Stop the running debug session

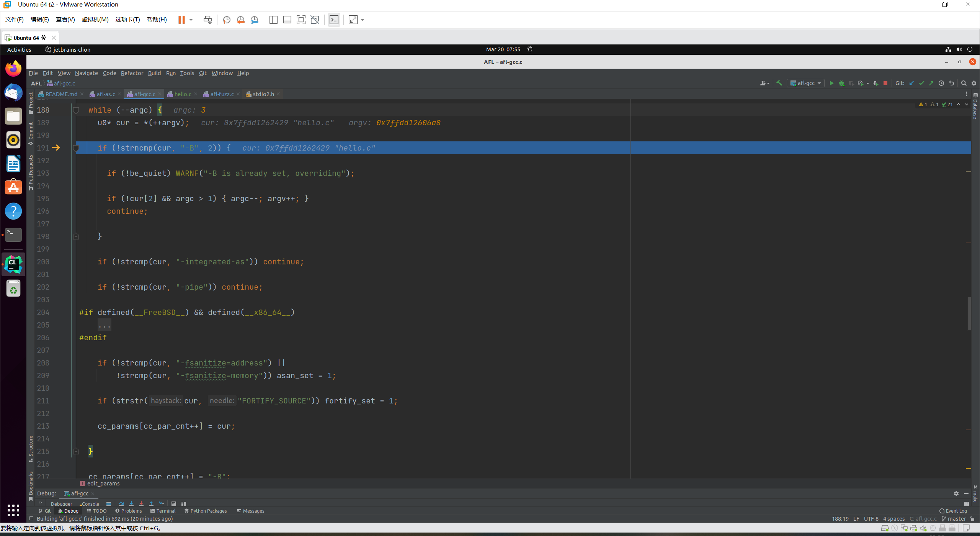pyautogui.click(x=885, y=83)
